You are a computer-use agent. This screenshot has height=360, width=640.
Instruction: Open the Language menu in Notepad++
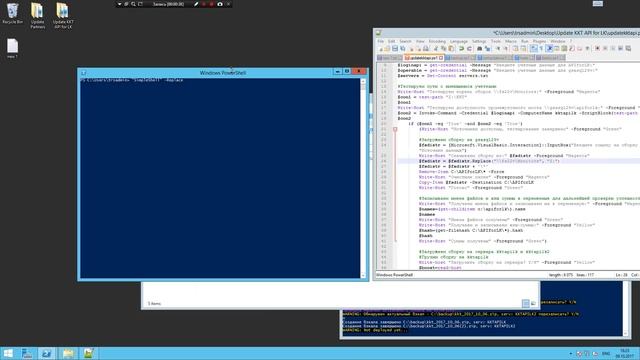point(459,41)
